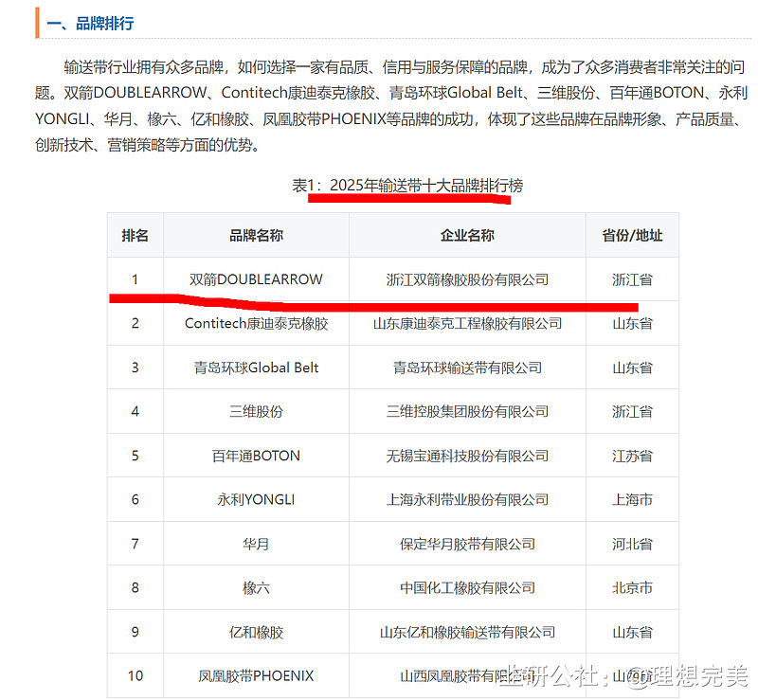
Task: Select rank cell "5" in the table
Action: [x=135, y=456]
